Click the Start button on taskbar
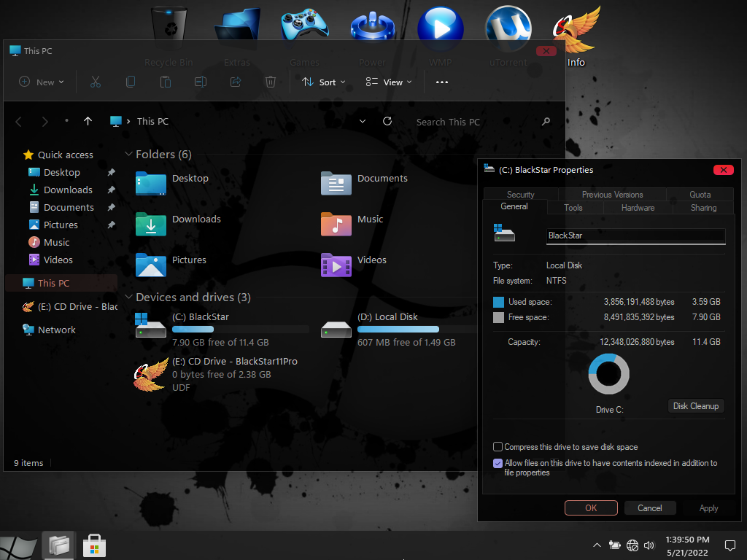 18,547
